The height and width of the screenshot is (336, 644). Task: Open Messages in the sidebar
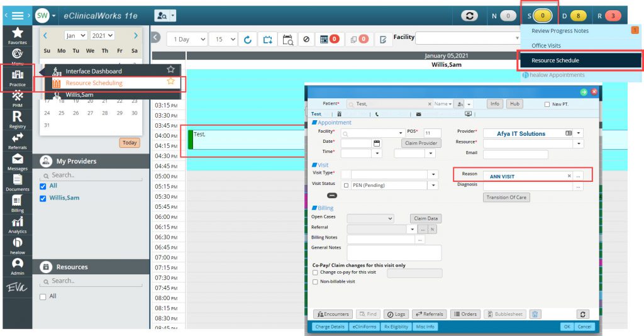pyautogui.click(x=17, y=162)
